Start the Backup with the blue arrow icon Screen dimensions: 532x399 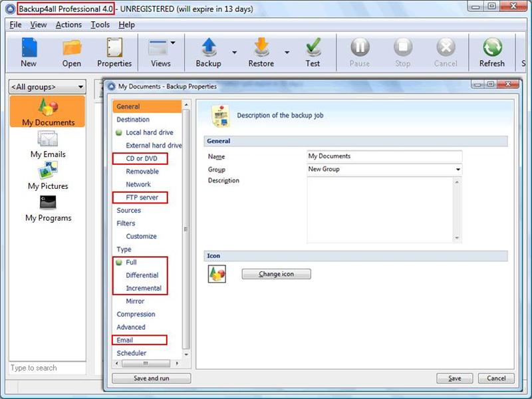click(209, 47)
